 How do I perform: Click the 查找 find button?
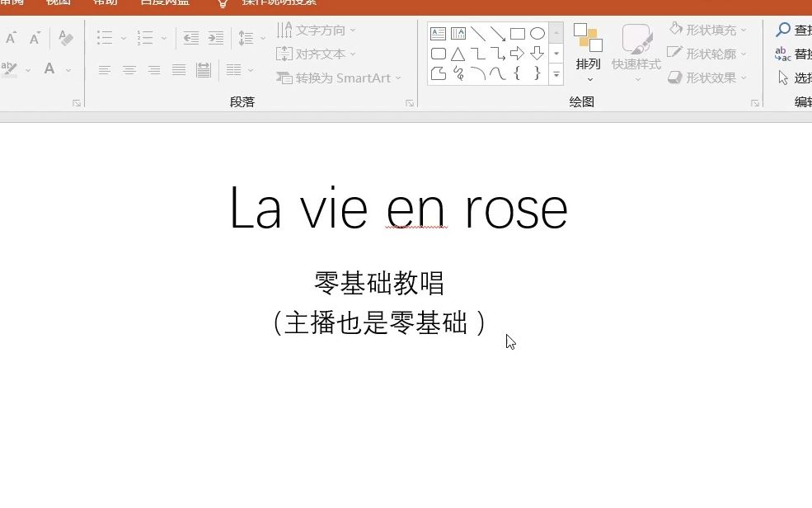point(794,30)
